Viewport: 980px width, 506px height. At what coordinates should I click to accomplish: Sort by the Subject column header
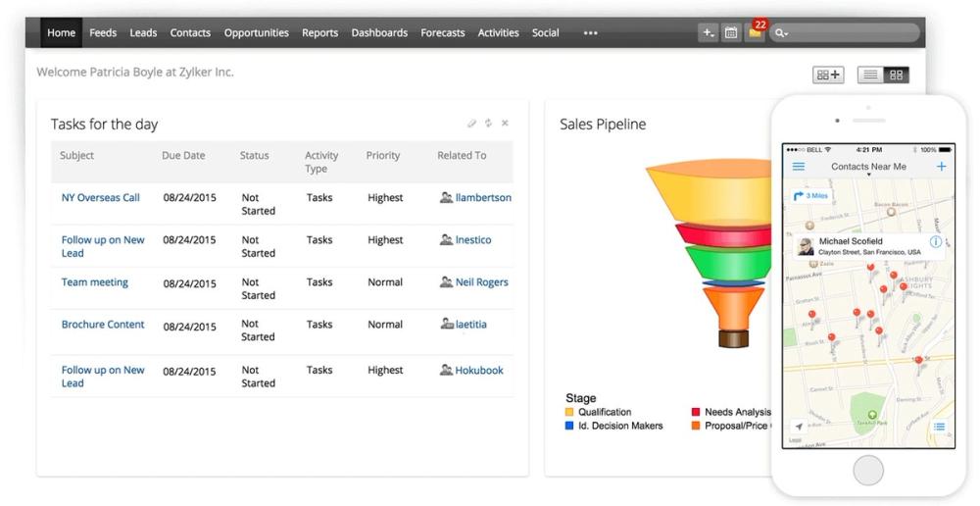click(x=76, y=155)
